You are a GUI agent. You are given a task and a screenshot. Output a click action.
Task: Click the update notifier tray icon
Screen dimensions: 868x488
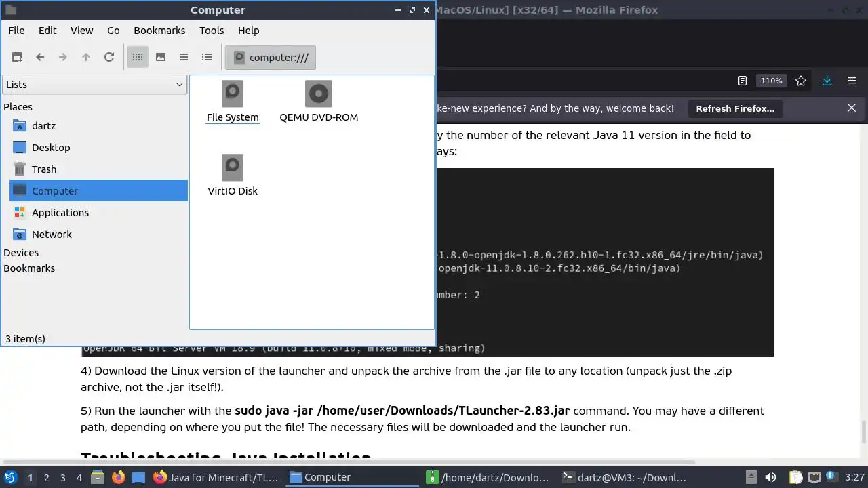[831, 477]
